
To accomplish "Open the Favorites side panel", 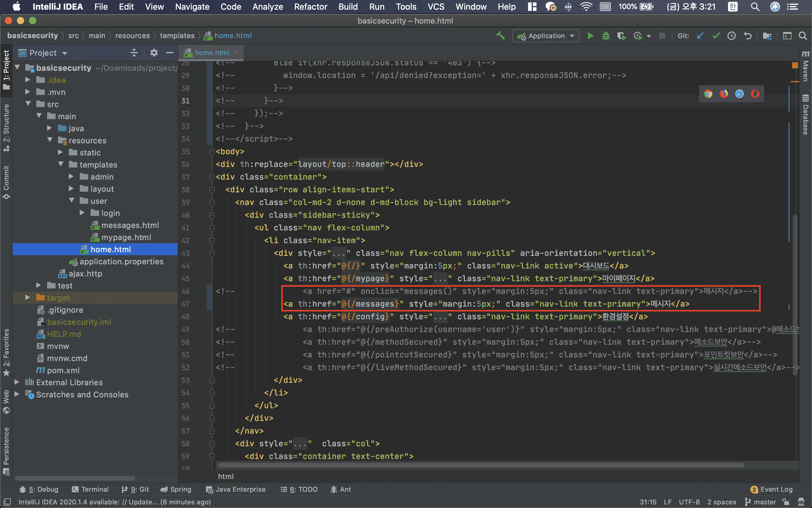I will [6, 352].
